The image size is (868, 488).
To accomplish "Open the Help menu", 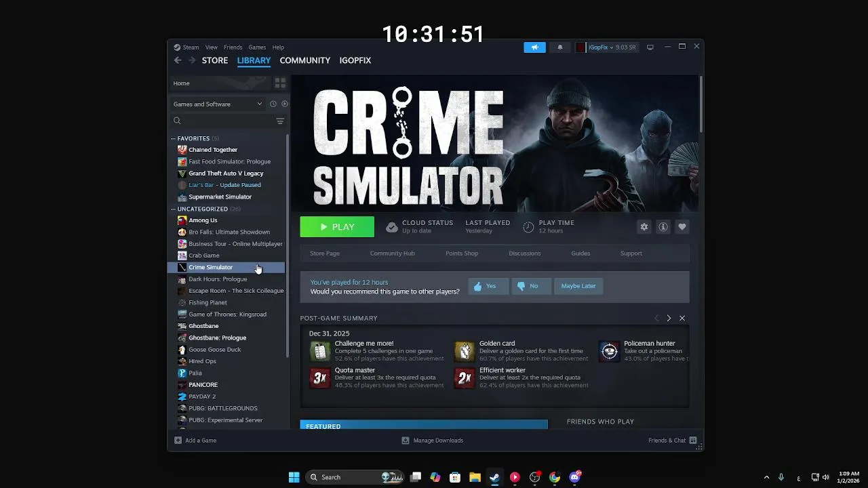I will coord(278,47).
